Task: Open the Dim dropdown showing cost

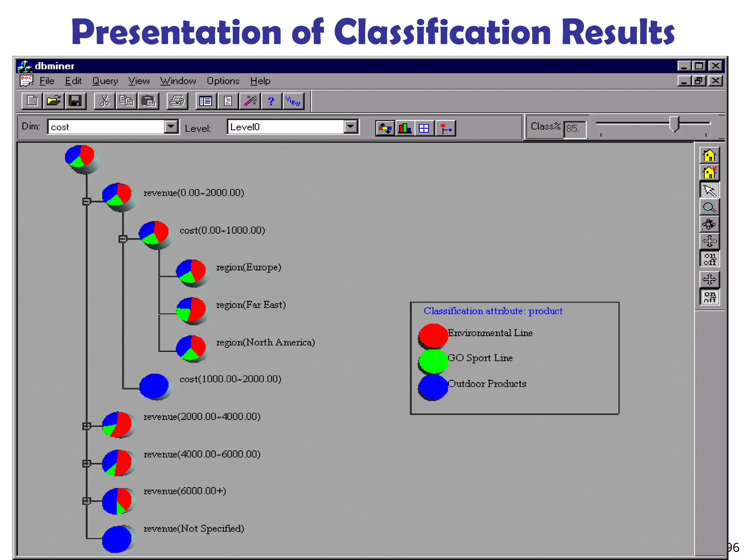Action: [x=170, y=127]
